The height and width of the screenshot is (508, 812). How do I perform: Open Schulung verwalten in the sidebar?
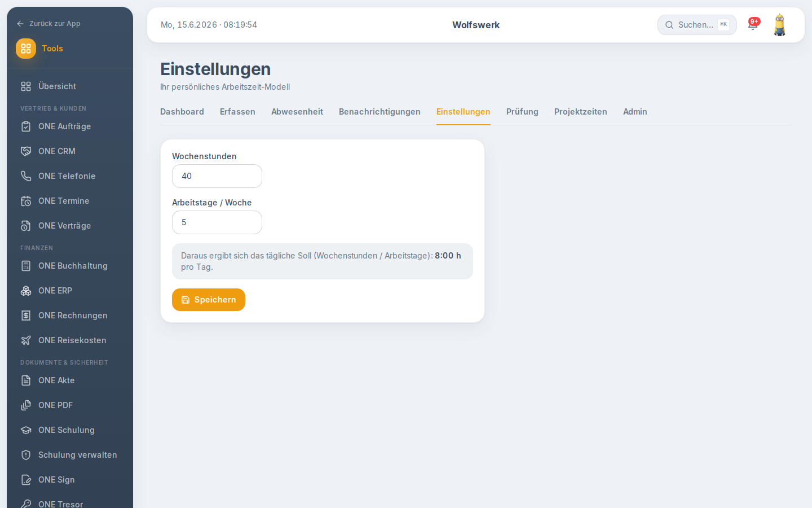click(x=70, y=455)
